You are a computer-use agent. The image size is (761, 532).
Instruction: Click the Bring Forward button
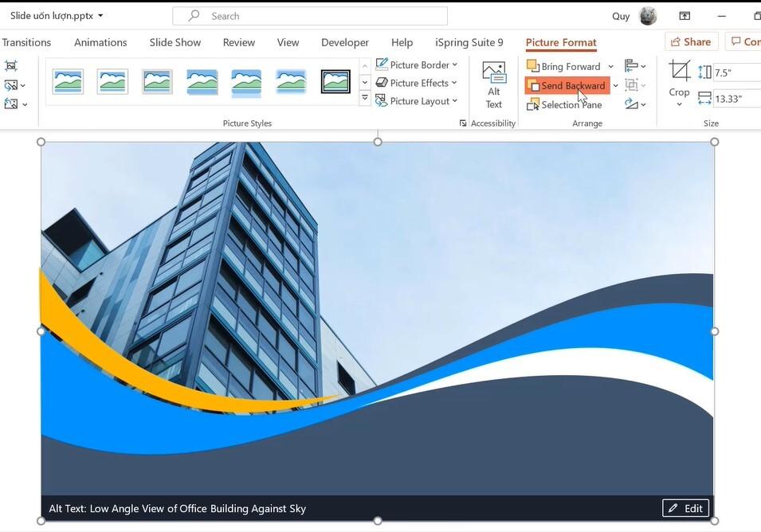[564, 66]
